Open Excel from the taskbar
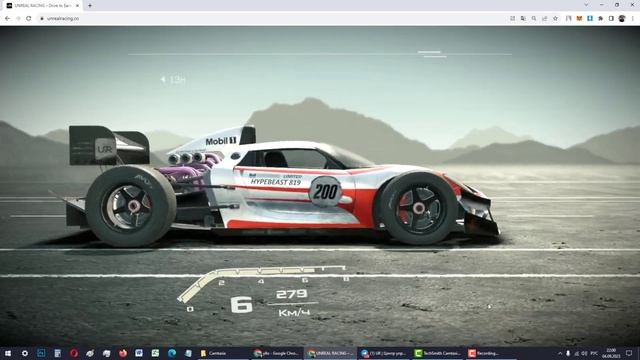This screenshot has height=360, width=640. coord(155,353)
